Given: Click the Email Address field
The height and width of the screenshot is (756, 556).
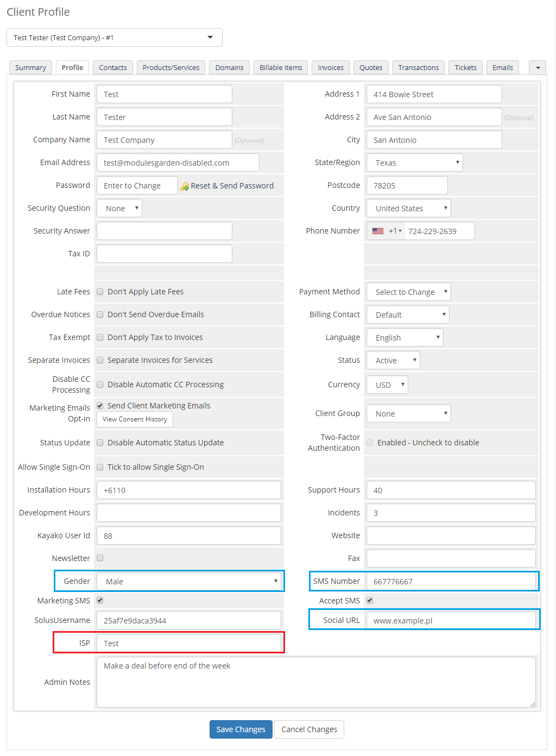Looking at the screenshot, I should tap(178, 162).
